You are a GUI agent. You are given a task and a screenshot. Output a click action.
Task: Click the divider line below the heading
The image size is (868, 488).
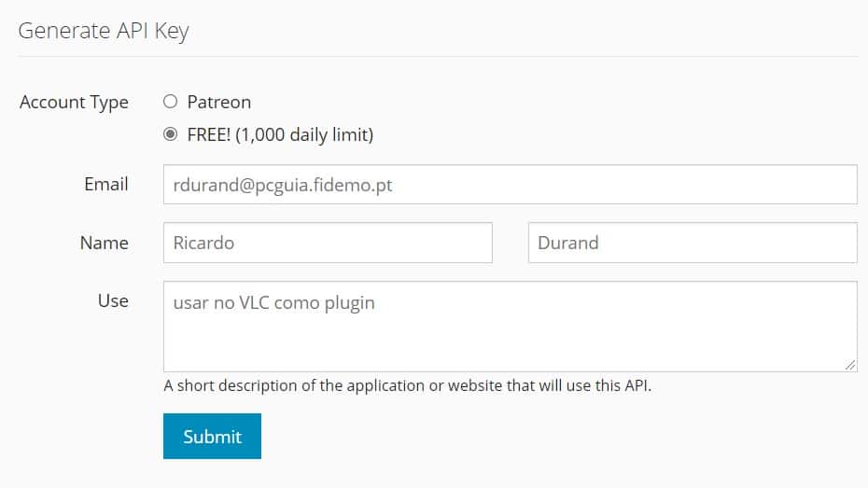pyautogui.click(x=438, y=56)
